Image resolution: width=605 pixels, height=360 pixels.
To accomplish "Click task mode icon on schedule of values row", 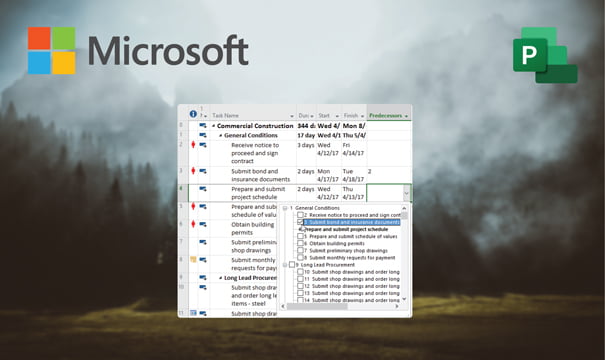I will tap(203, 206).
